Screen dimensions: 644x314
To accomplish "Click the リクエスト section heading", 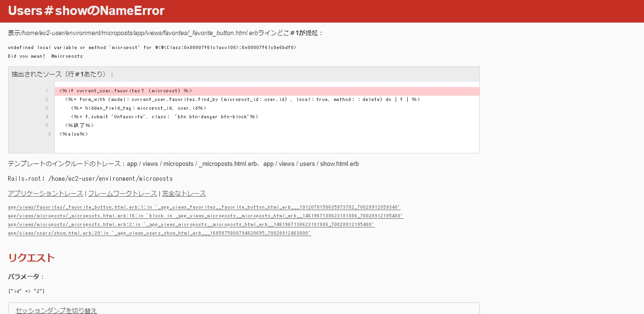I will (x=31, y=258).
